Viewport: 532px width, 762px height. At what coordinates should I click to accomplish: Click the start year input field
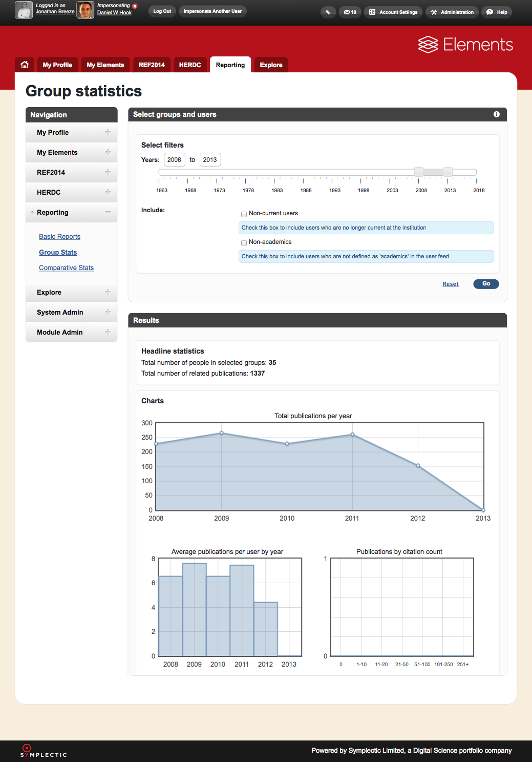tap(174, 160)
